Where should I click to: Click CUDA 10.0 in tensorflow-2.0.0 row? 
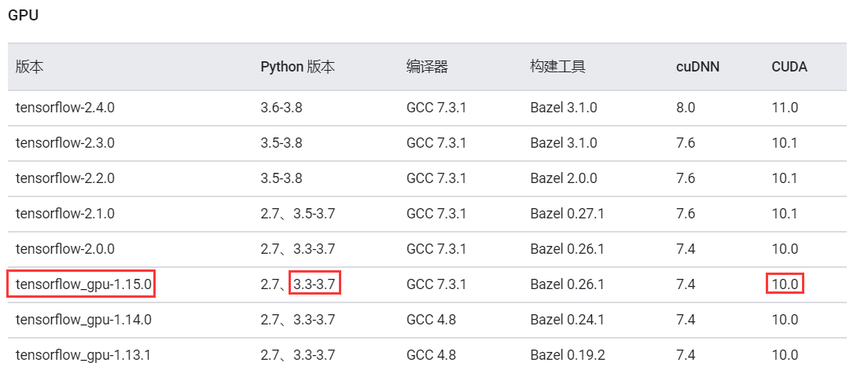[x=785, y=249]
